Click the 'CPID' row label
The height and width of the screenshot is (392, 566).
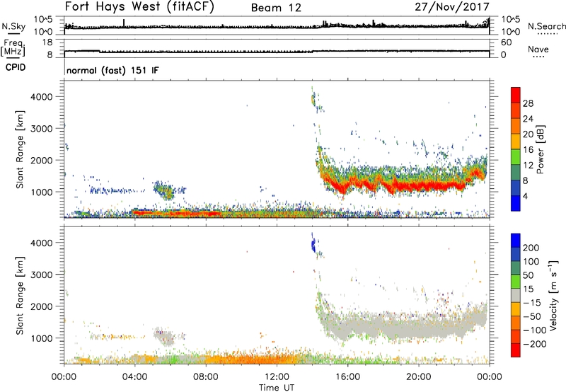(x=16, y=67)
